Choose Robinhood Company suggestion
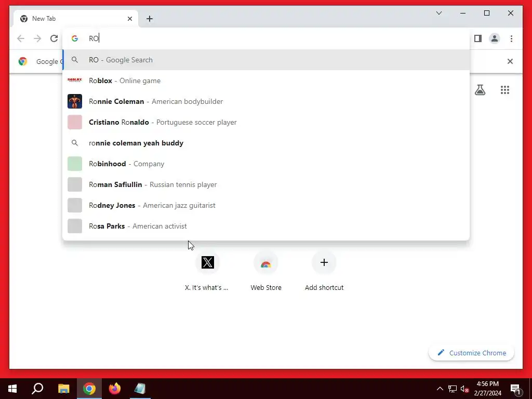 pyautogui.click(x=267, y=164)
